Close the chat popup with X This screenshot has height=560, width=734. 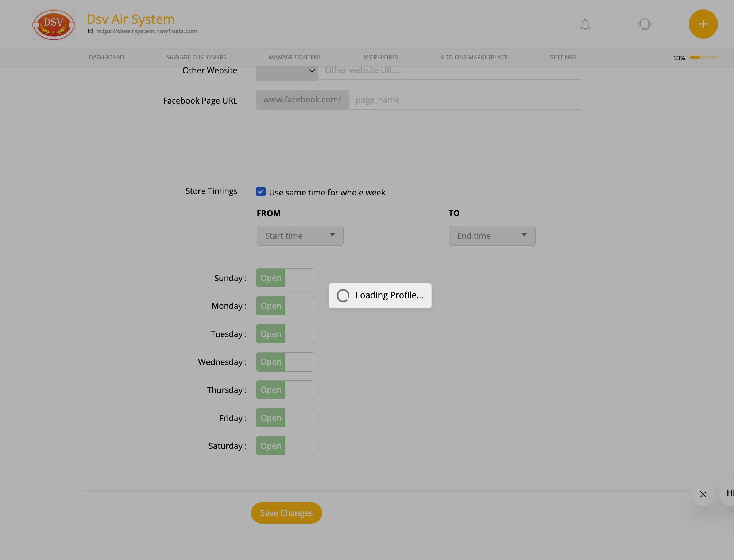click(703, 494)
